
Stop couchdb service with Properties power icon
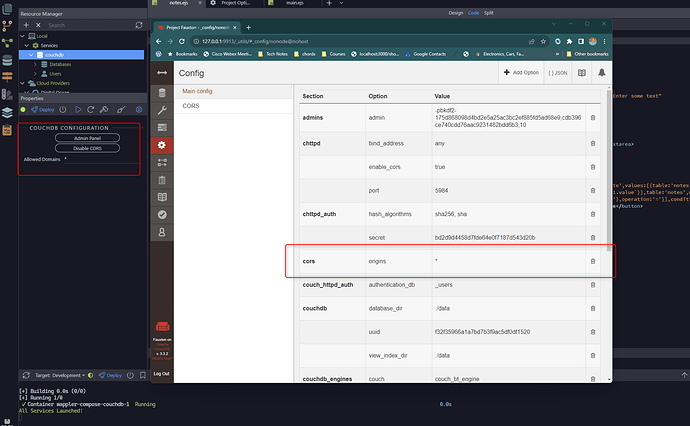point(63,110)
